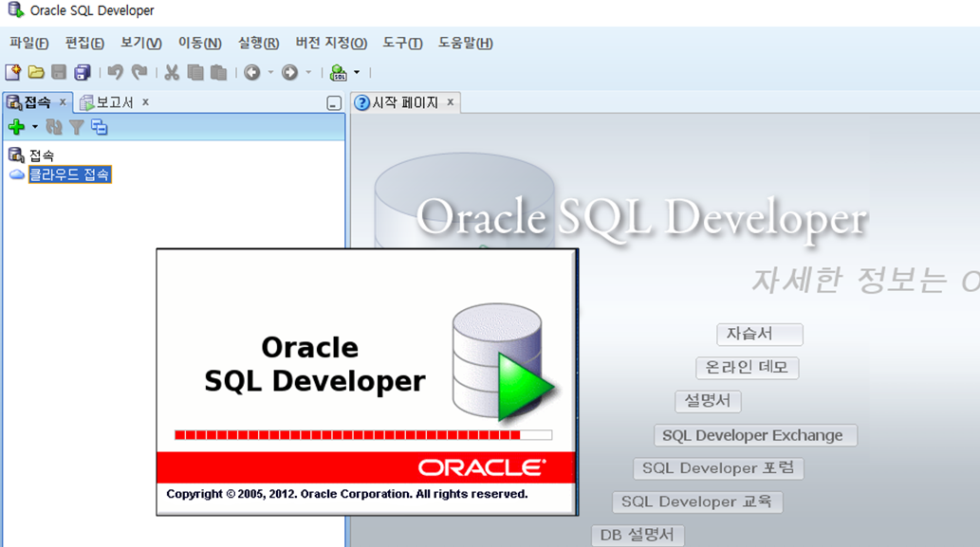Open the SQL Developer 교육 button

coord(697,502)
